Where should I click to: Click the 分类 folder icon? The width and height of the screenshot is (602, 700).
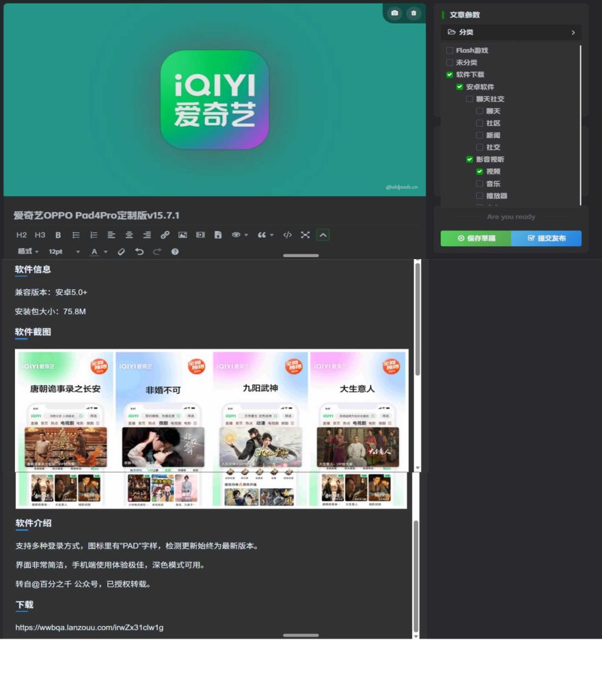[452, 32]
